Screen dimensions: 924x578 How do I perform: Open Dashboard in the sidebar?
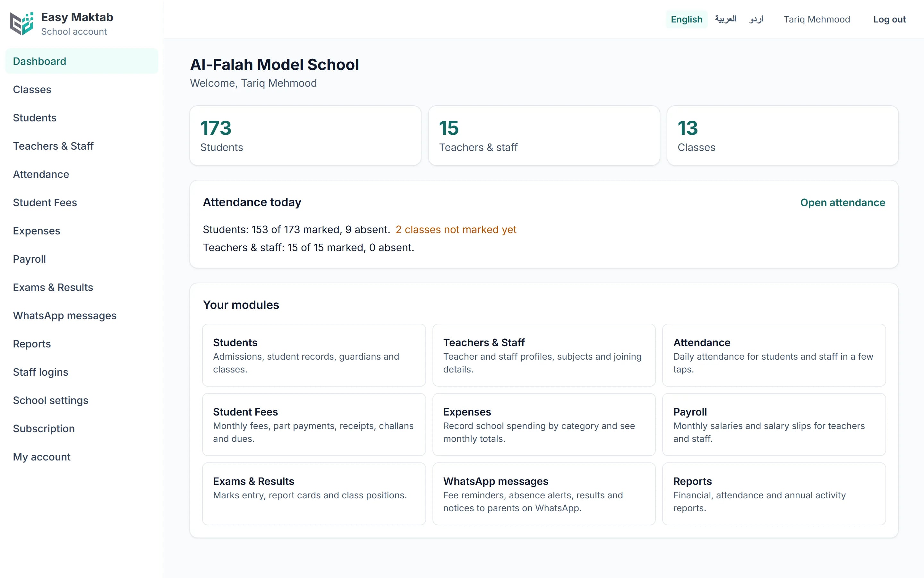(x=82, y=61)
